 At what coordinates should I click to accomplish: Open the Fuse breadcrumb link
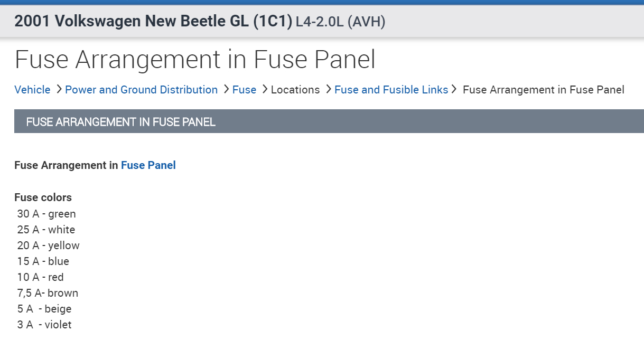(244, 90)
